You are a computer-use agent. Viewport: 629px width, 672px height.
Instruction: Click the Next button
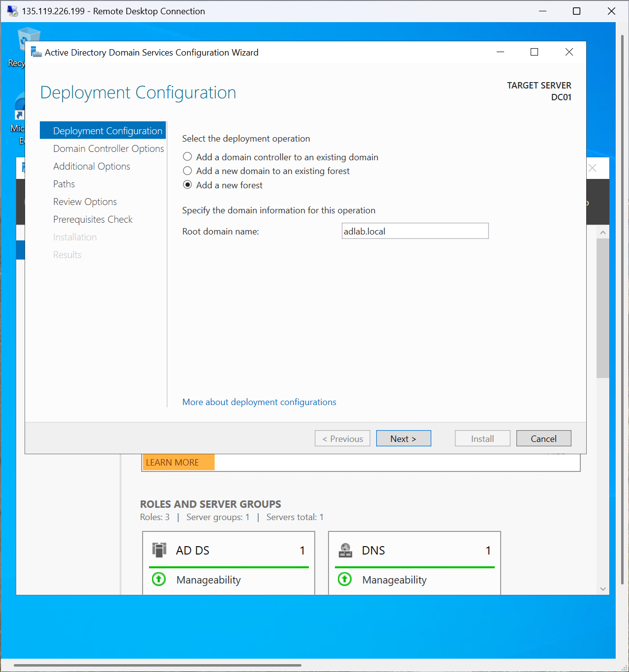[403, 438]
